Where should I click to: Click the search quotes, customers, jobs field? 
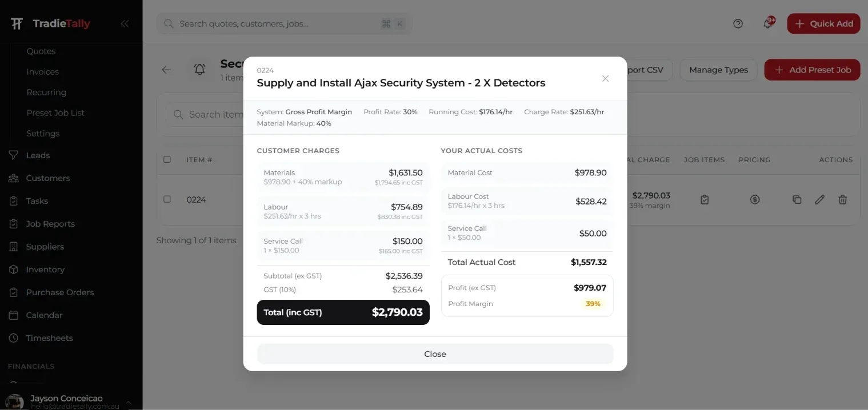click(x=284, y=23)
